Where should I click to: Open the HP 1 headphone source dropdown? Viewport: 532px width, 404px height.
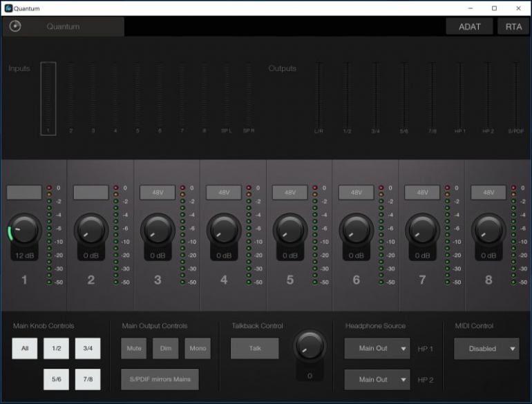[x=377, y=348]
